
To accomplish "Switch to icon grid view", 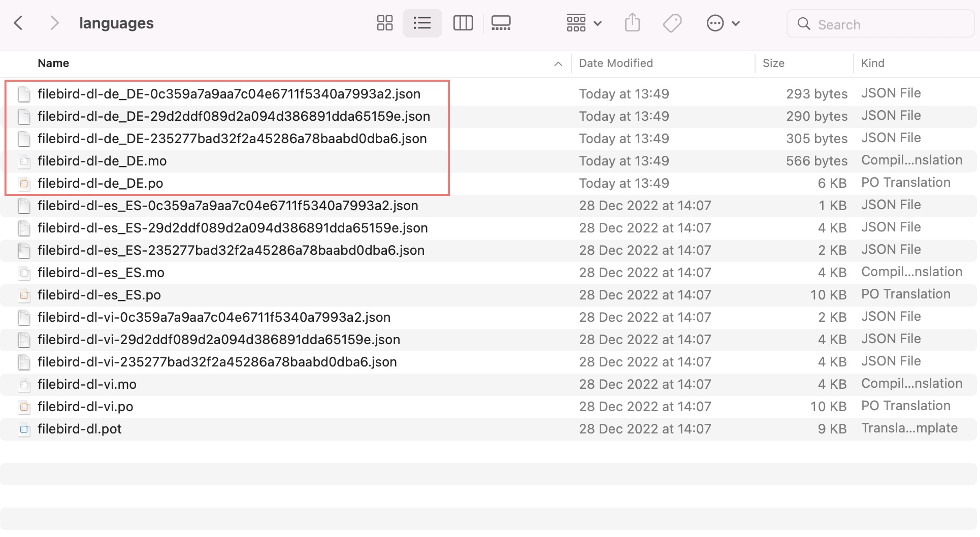I will 384,23.
